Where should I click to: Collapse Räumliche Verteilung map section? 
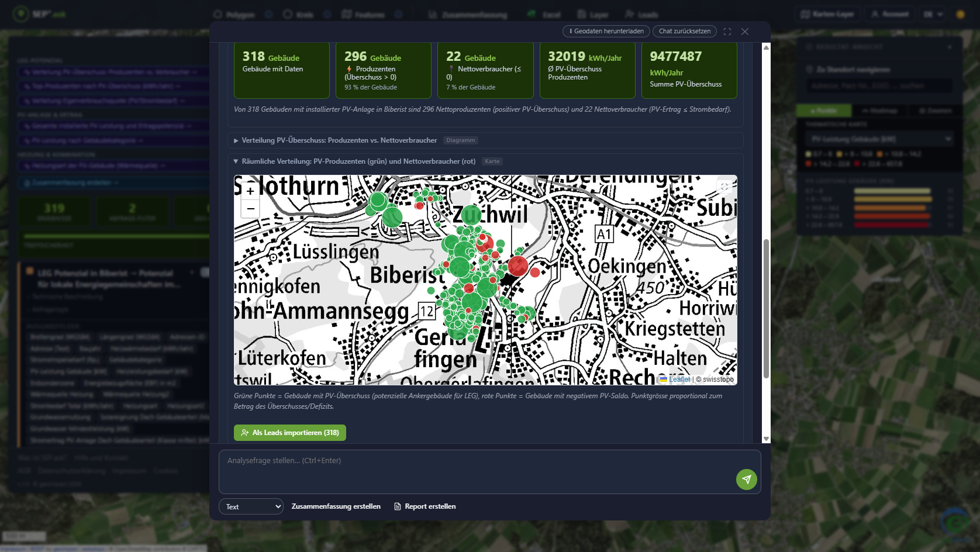[x=485, y=161]
